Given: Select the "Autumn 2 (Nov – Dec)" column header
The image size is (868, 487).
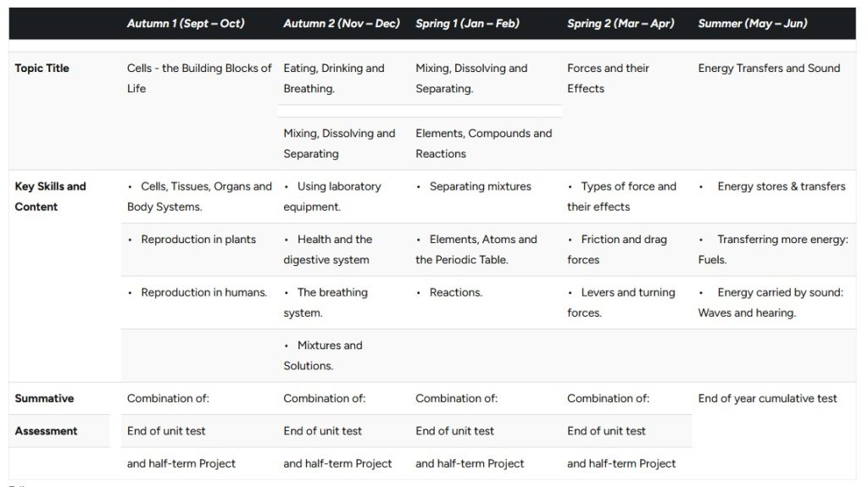Looking at the screenshot, I should tap(342, 24).
